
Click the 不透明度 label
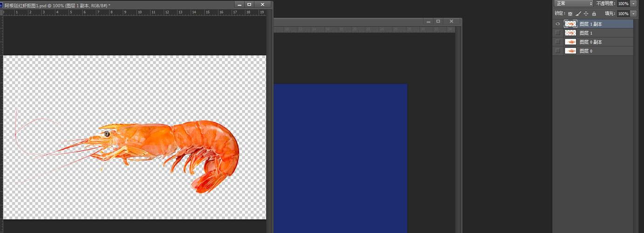point(606,3)
